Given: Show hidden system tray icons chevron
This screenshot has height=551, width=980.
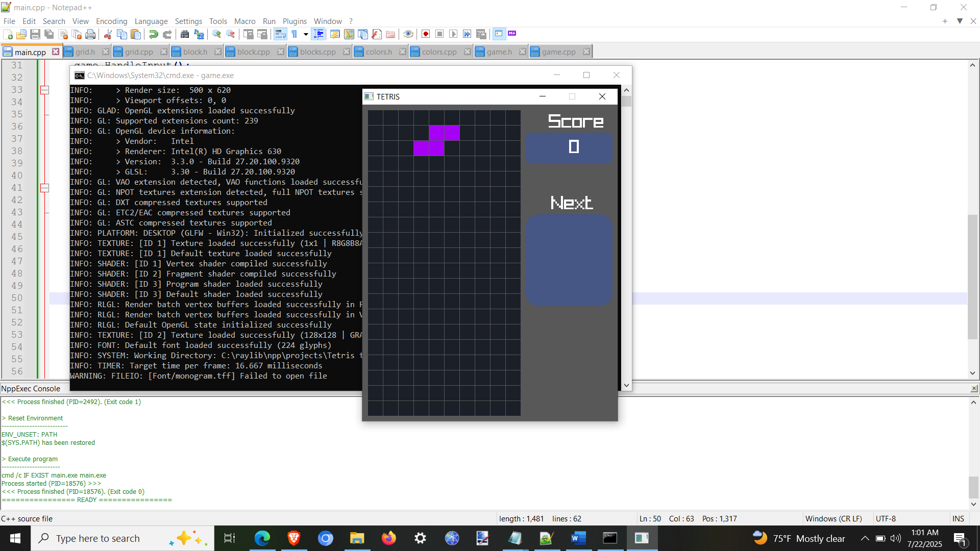Looking at the screenshot, I should 865,538.
